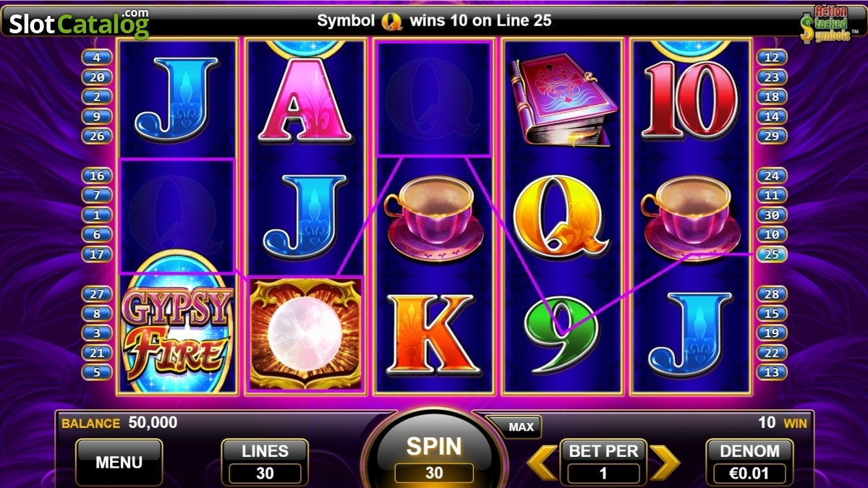Screen dimensions: 868x488
Task: Increase bet per line with right arrow
Action: point(665,463)
